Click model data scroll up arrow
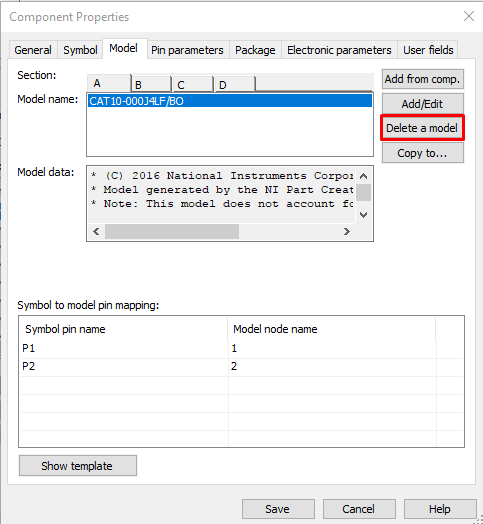This screenshot has width=483, height=524. click(x=364, y=176)
